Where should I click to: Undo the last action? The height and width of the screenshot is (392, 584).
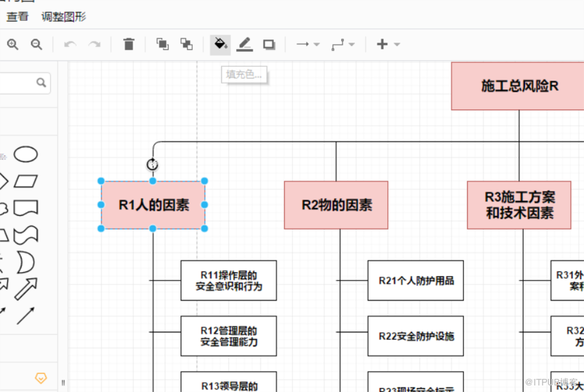click(70, 45)
